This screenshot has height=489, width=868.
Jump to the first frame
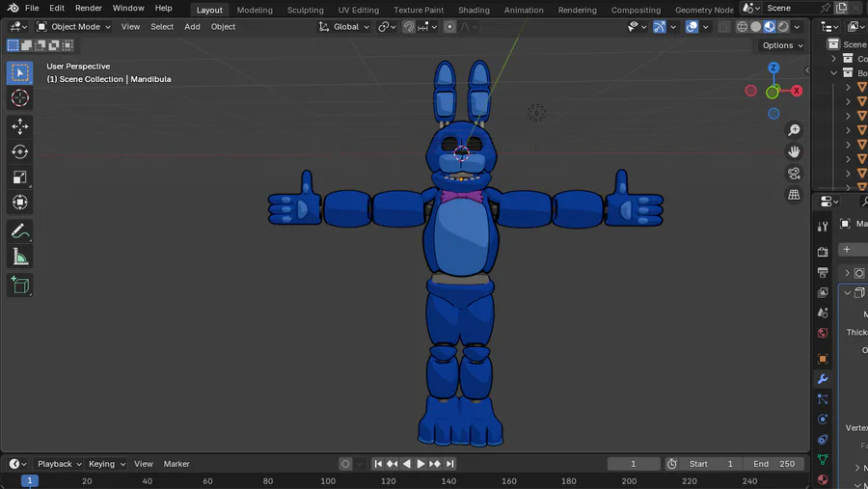coord(378,464)
